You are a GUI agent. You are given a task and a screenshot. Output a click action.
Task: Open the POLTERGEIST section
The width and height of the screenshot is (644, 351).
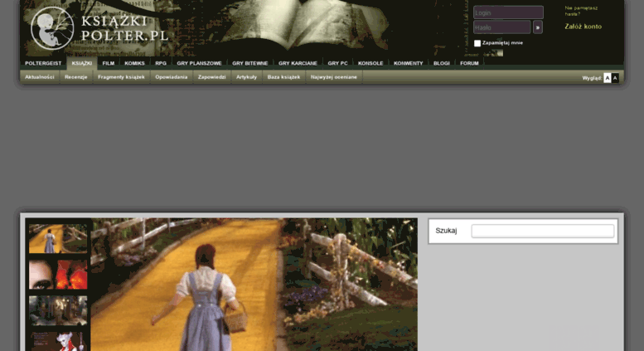[43, 63]
